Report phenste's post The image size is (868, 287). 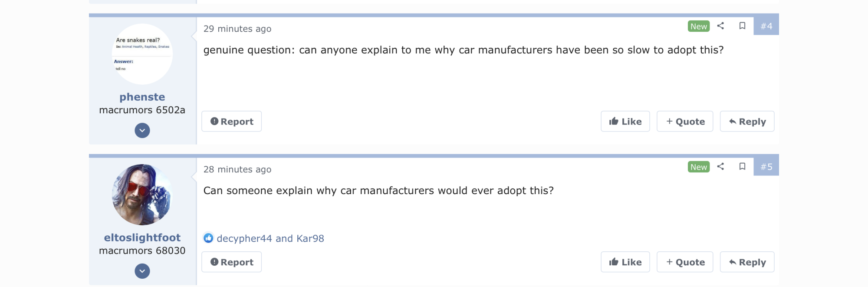(232, 122)
